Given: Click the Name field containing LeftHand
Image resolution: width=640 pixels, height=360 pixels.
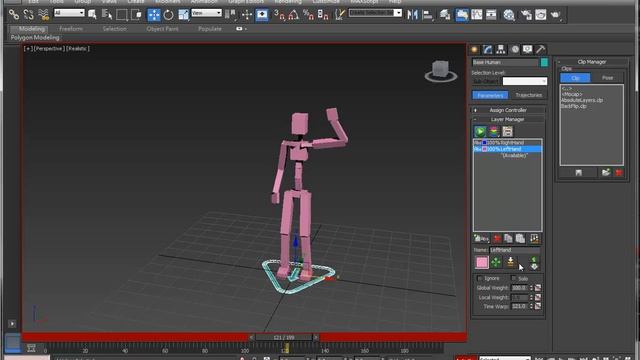Looking at the screenshot, I should pos(514,250).
